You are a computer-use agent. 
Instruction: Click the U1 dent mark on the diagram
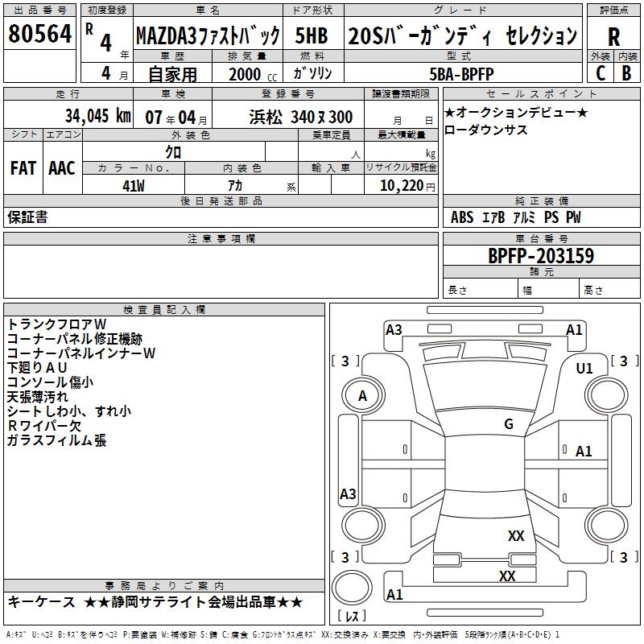(x=584, y=369)
